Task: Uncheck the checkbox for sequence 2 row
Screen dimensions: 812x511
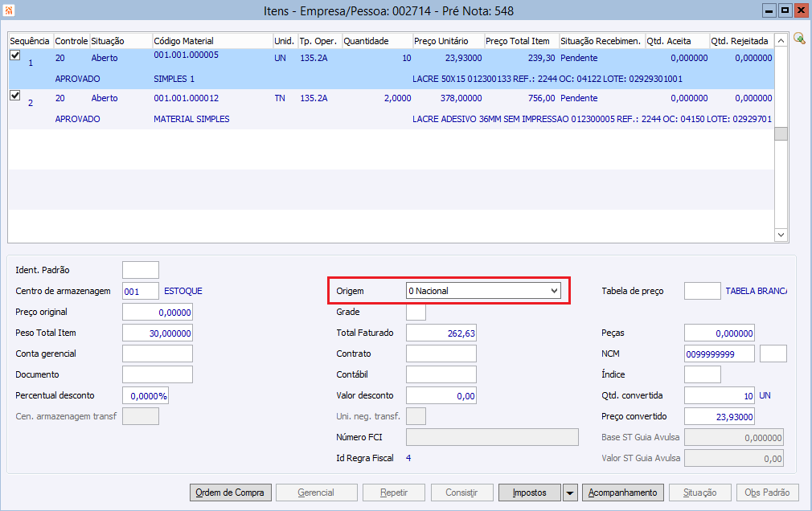Action: [14, 96]
